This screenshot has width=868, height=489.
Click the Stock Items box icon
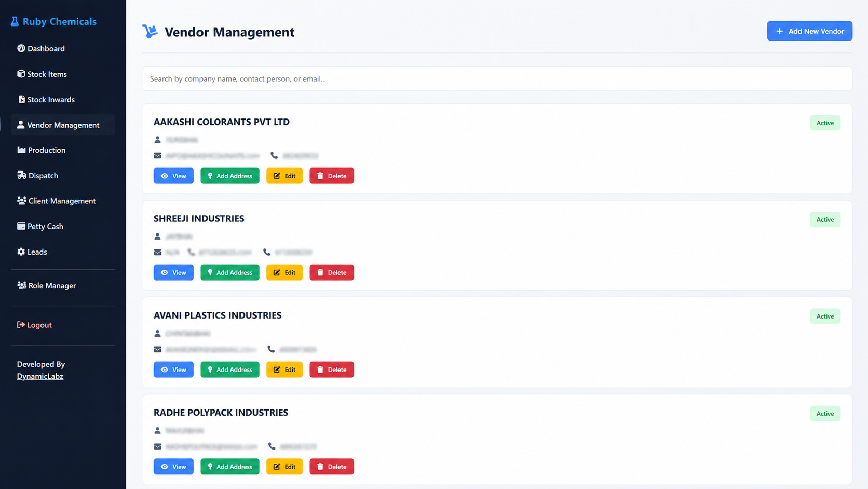click(x=21, y=74)
